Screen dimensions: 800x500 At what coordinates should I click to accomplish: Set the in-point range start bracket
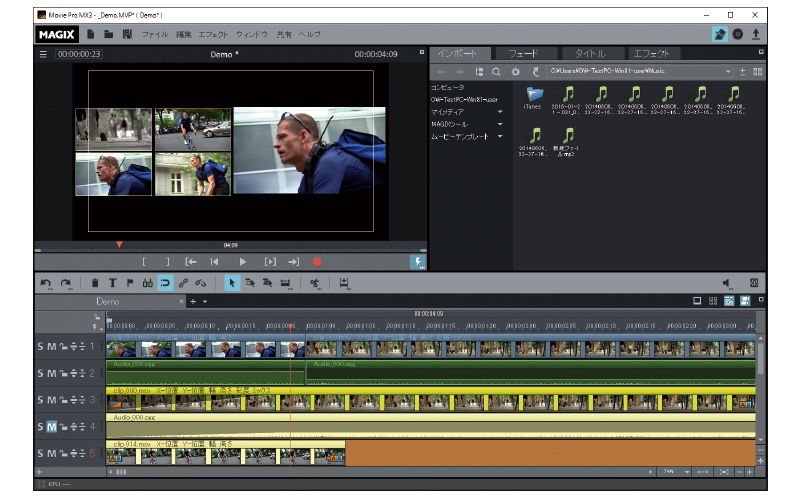(x=144, y=262)
